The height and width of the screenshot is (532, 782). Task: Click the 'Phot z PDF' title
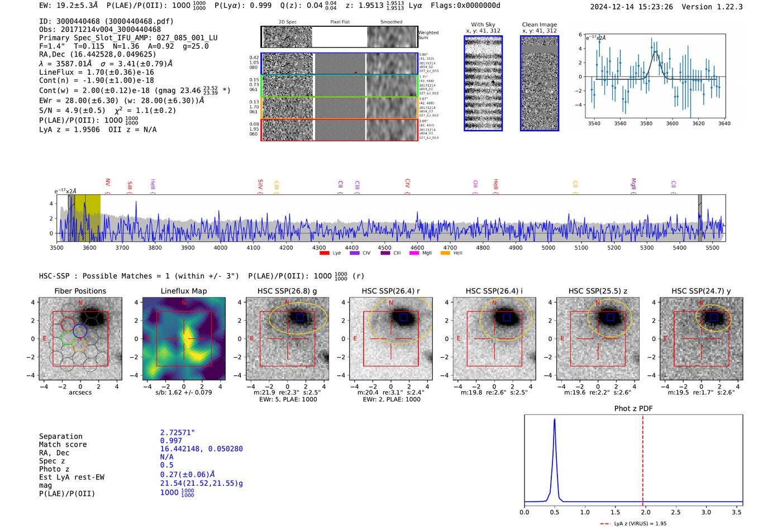click(x=633, y=408)
